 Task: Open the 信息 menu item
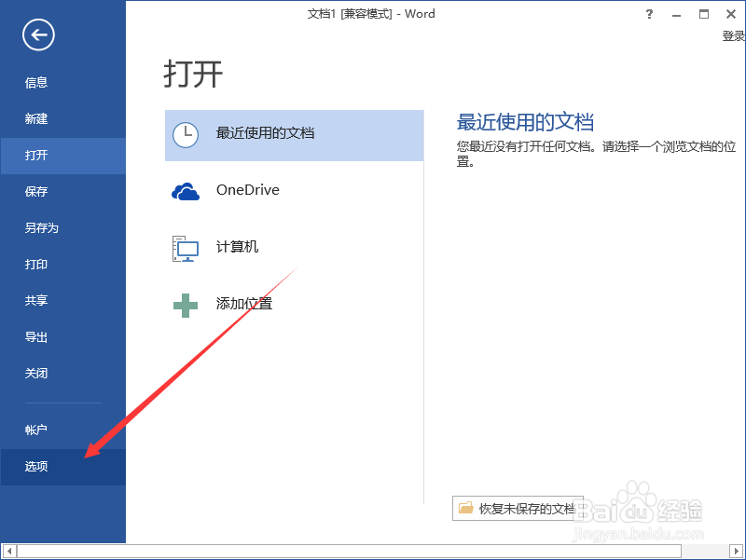click(62, 83)
